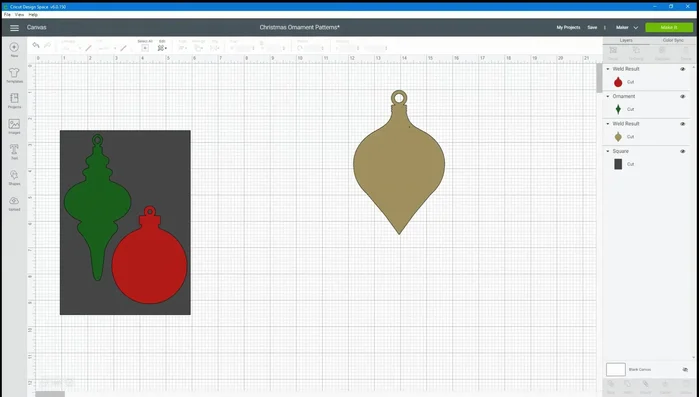Click the canvas vertical scrollbar thumb
Screen dimensions: 699x397
tap(599, 78)
